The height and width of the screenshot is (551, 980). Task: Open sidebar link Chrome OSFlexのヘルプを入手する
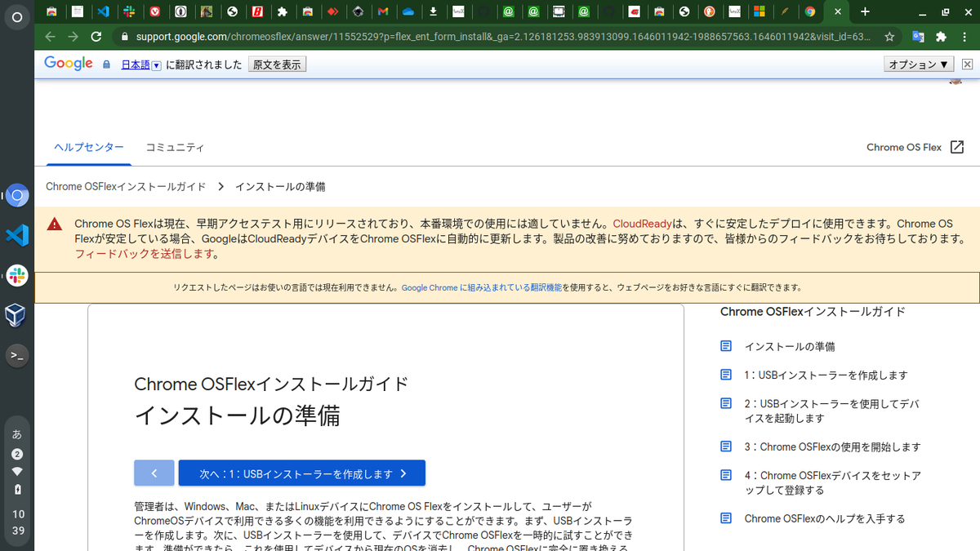pos(825,518)
